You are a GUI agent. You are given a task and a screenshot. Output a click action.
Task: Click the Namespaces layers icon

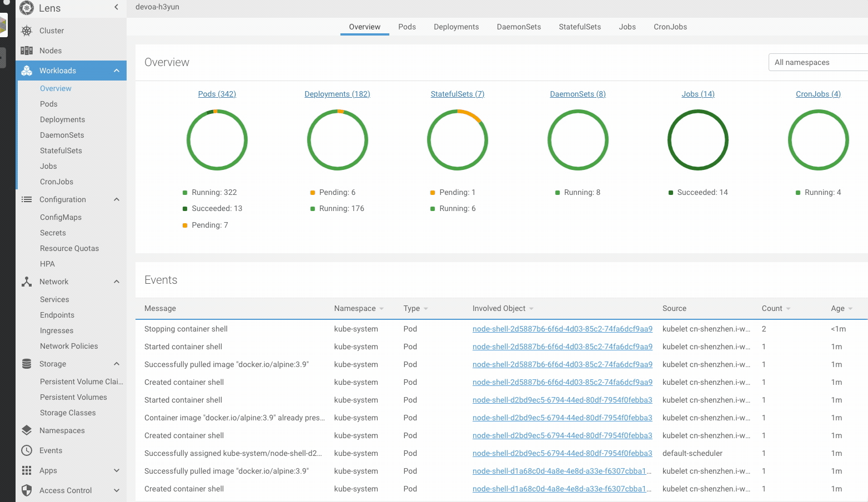point(27,430)
